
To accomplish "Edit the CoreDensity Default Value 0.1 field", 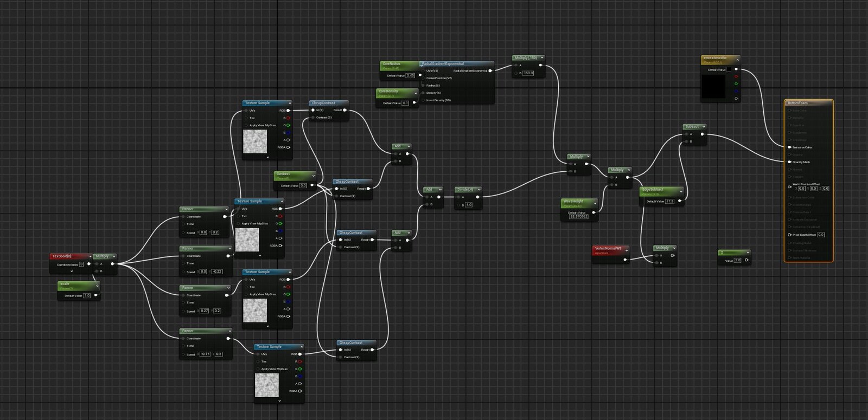I will pyautogui.click(x=405, y=103).
